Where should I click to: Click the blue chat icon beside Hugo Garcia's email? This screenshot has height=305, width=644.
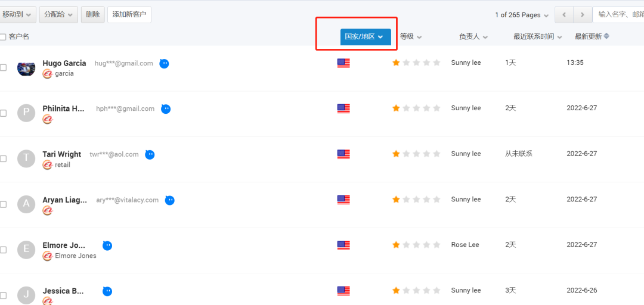[x=165, y=64]
